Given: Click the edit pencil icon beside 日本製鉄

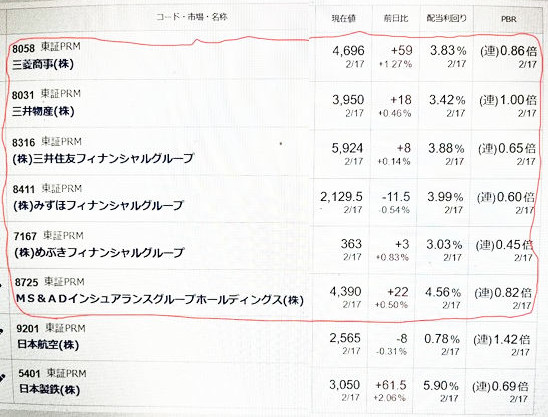Looking at the screenshot, I should 2,379.
